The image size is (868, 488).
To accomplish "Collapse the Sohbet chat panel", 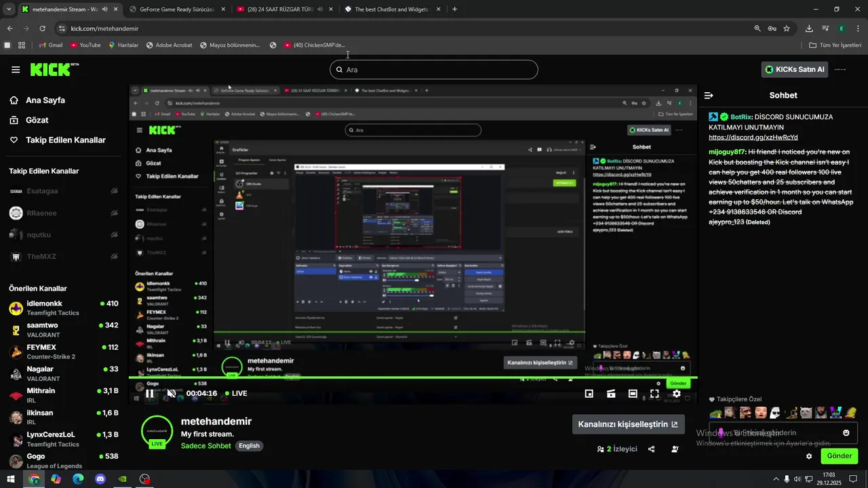I will tap(709, 96).
